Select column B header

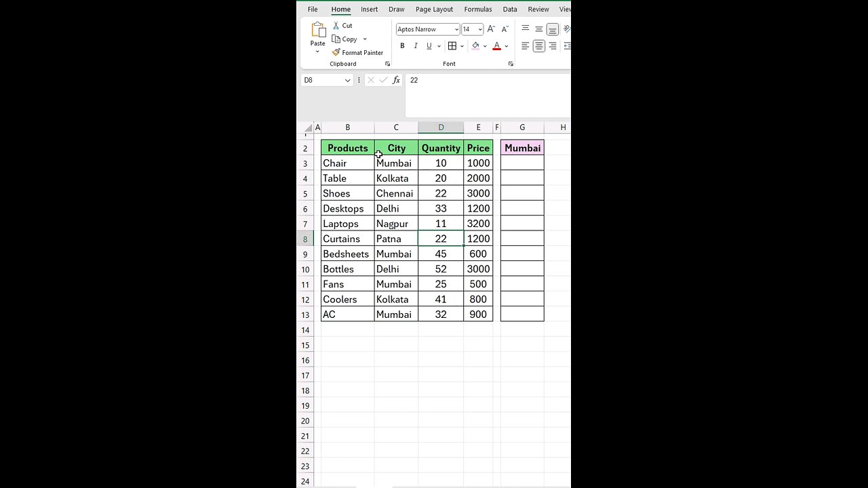(347, 127)
